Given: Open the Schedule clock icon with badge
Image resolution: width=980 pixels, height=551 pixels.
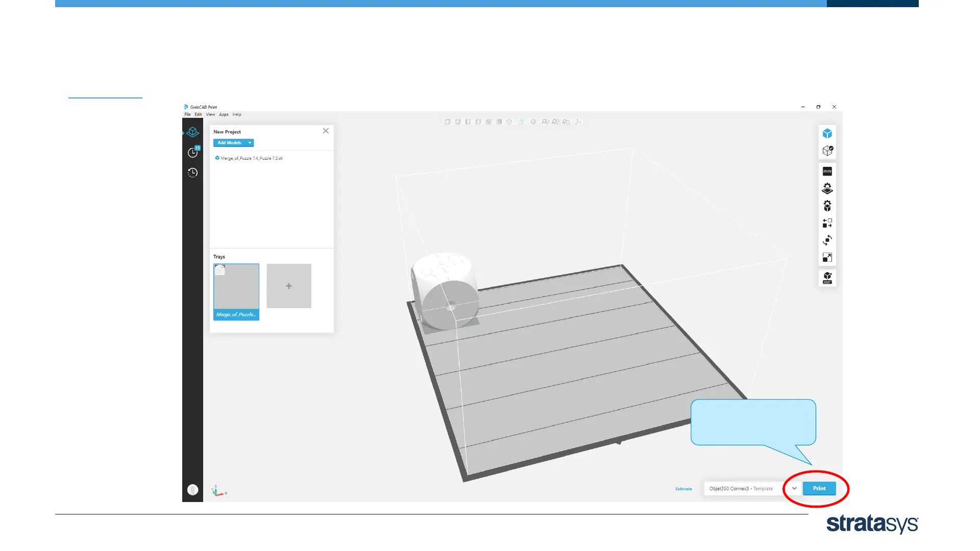Looking at the screenshot, I should click(193, 152).
